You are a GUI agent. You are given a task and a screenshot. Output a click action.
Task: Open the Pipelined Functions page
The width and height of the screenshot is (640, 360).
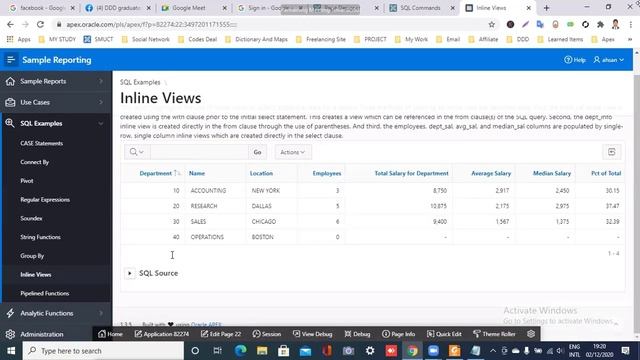tap(44, 293)
